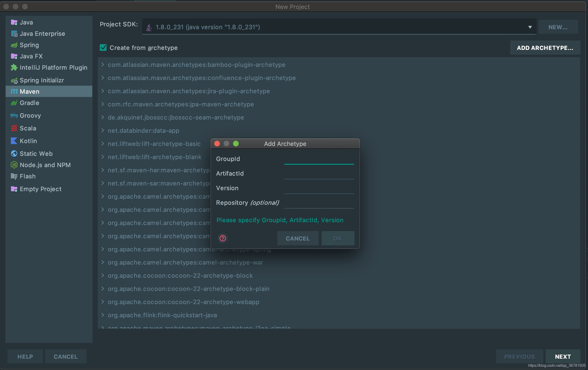Expand net.databinder:data-app entry
The width and height of the screenshot is (588, 370).
(x=103, y=131)
